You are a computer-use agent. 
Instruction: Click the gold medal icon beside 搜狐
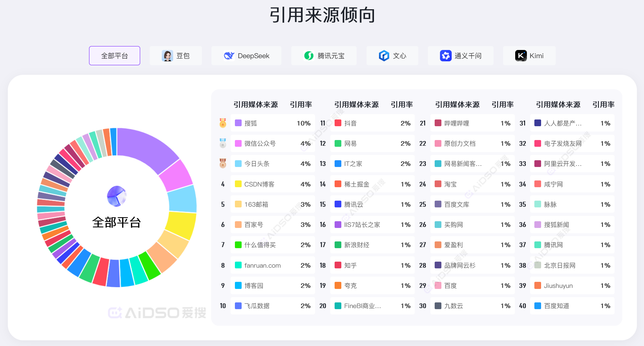pyautogui.click(x=223, y=123)
